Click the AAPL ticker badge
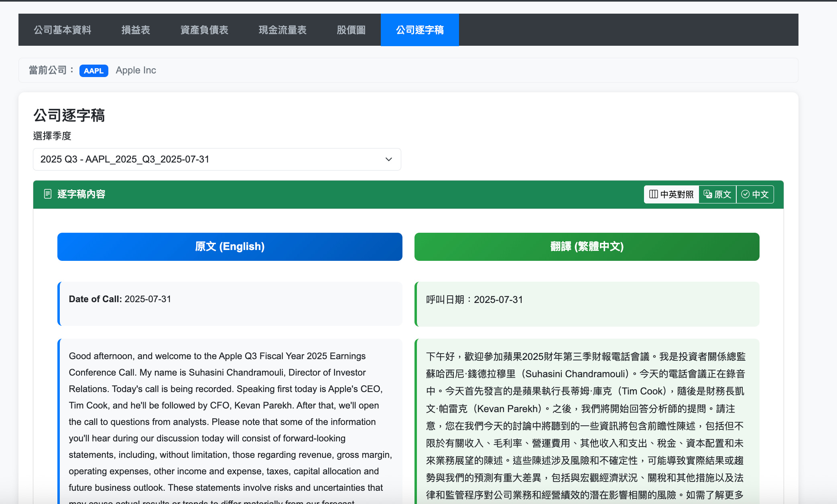 click(93, 71)
